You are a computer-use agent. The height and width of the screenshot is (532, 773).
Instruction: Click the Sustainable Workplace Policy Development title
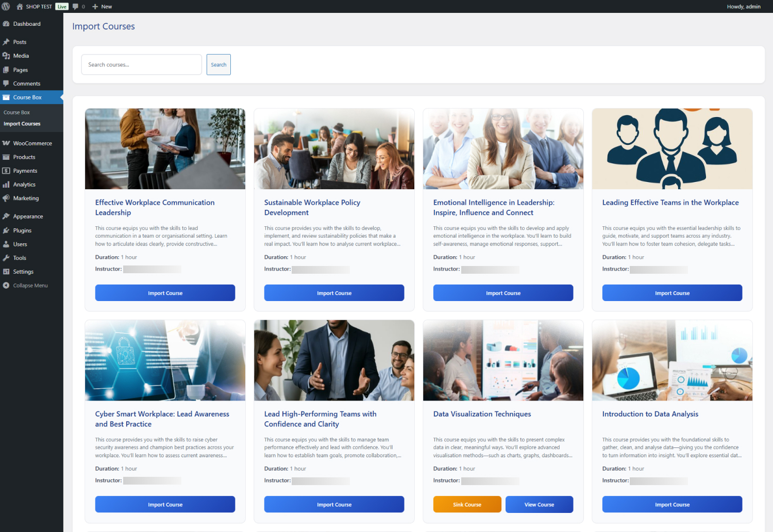click(x=312, y=207)
